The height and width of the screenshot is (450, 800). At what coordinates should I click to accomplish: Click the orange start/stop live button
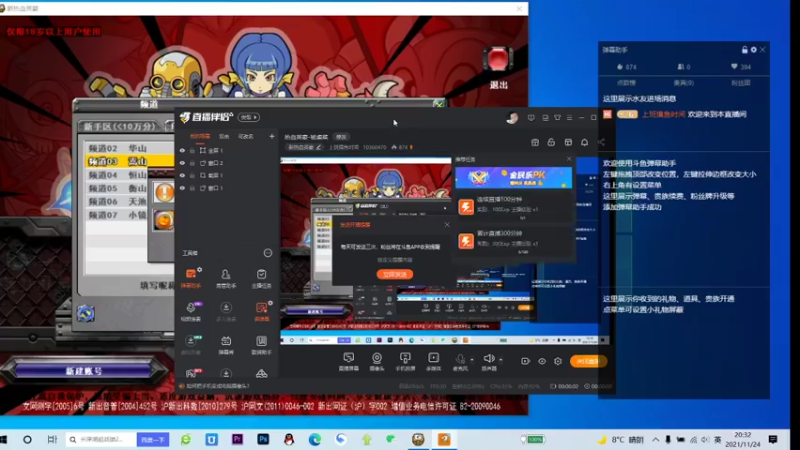click(588, 361)
